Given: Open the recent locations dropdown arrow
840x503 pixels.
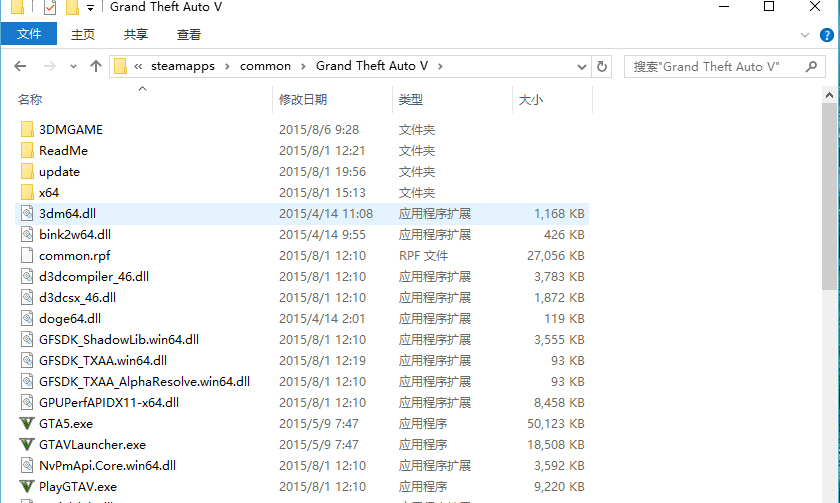Looking at the screenshot, I should pos(73,66).
